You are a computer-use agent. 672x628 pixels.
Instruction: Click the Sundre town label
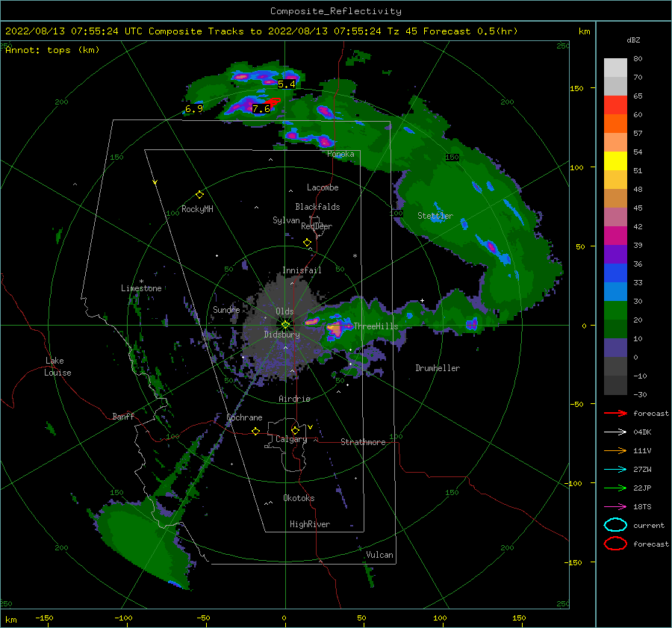click(x=226, y=310)
